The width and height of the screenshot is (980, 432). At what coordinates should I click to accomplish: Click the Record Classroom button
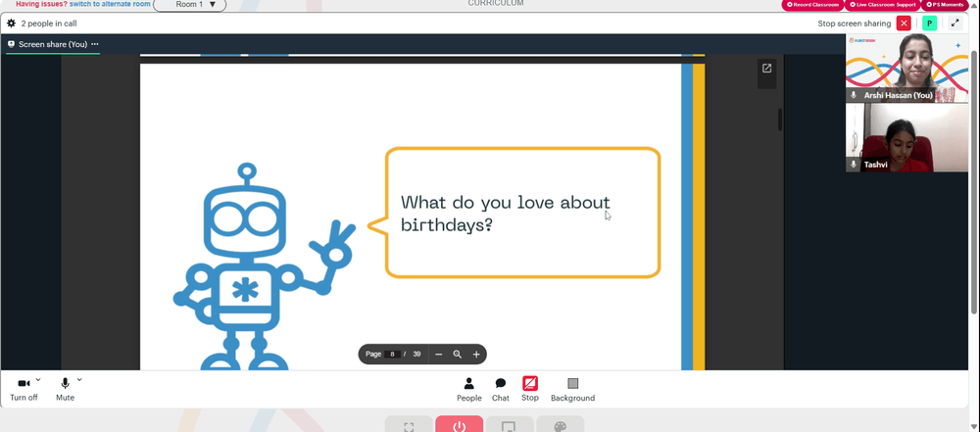coord(812,4)
